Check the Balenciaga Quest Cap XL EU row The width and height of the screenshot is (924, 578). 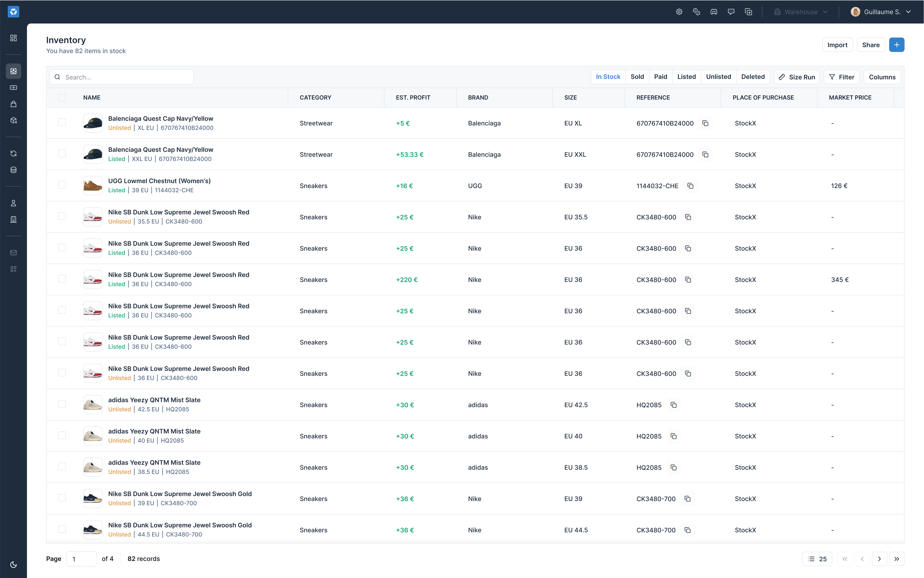(x=62, y=122)
